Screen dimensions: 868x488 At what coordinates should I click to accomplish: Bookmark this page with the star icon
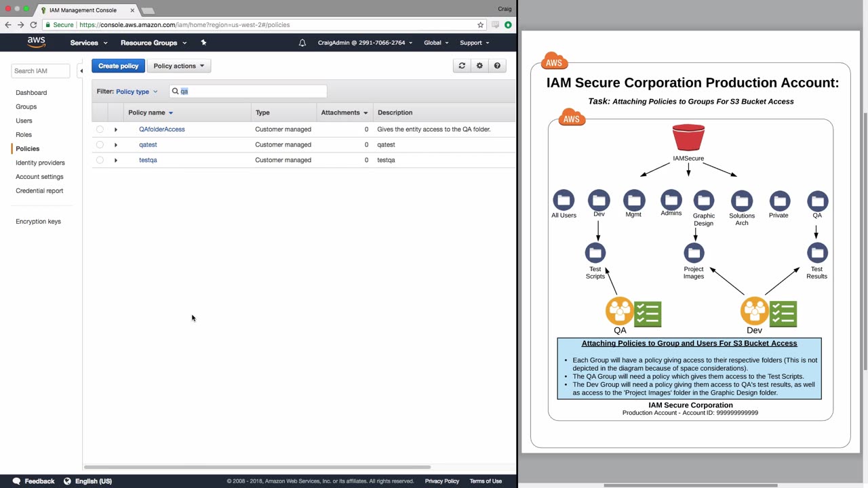[x=481, y=24]
